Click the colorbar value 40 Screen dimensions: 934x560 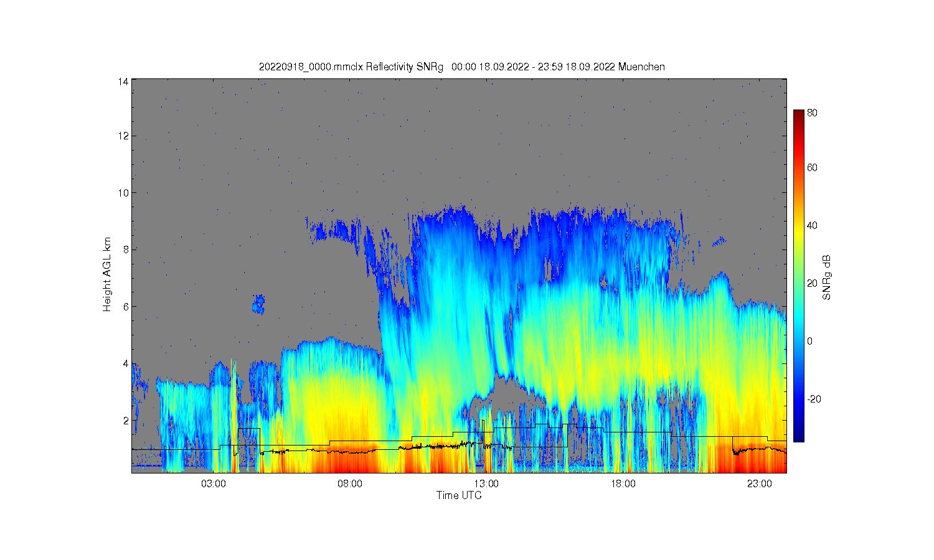813,226
